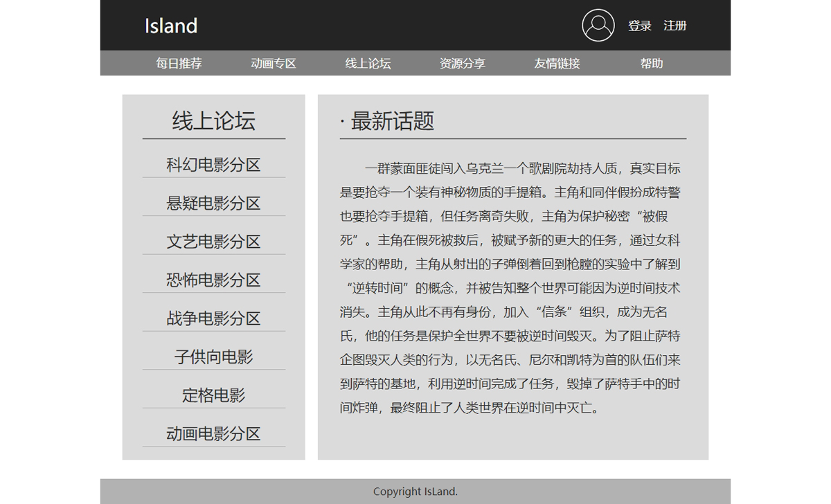
Task: Select 悬疑电影分区 in the sidebar
Action: click(x=214, y=203)
